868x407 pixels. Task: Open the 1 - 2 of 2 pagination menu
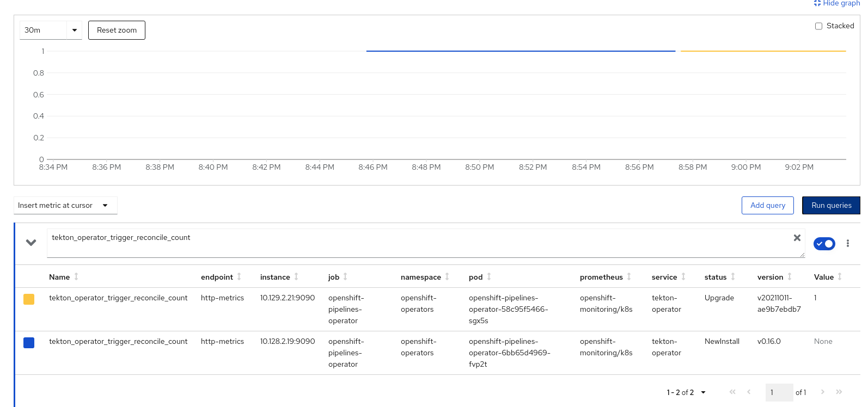tap(686, 392)
